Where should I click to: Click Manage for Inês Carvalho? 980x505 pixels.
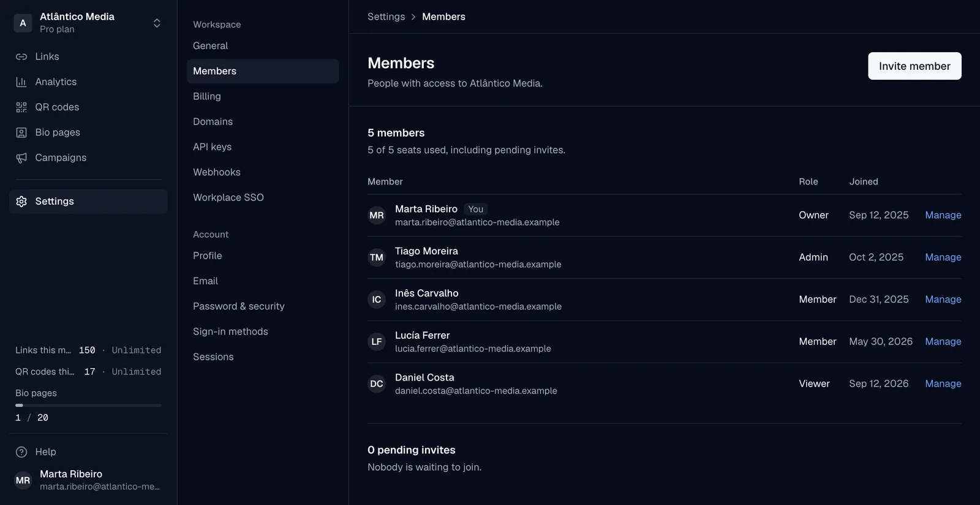[x=943, y=300]
